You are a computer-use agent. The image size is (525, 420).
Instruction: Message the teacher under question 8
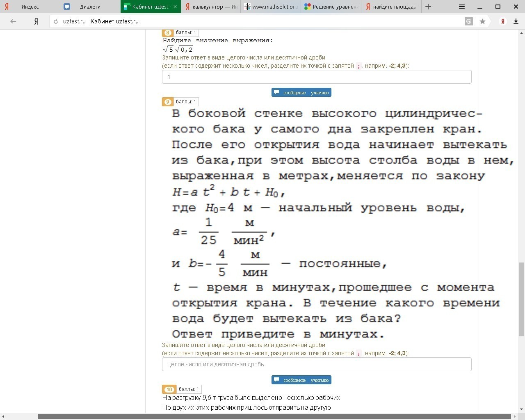(301, 92)
